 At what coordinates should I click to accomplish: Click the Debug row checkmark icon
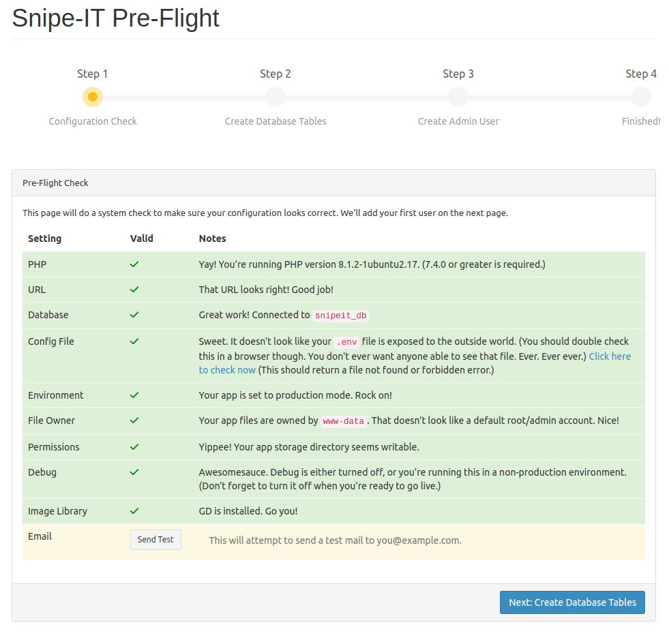134,472
